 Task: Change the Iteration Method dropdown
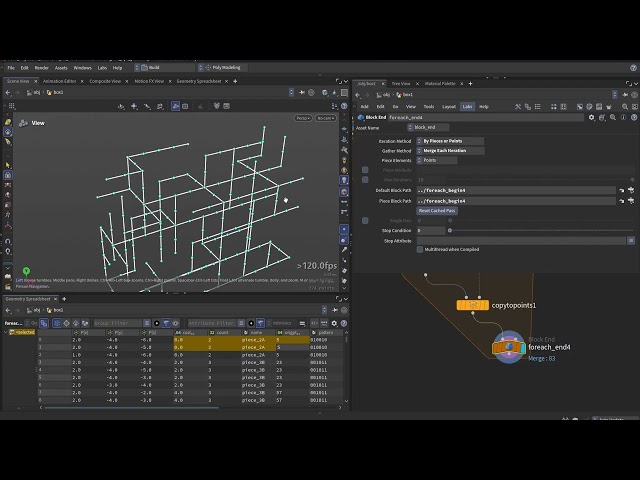point(450,141)
